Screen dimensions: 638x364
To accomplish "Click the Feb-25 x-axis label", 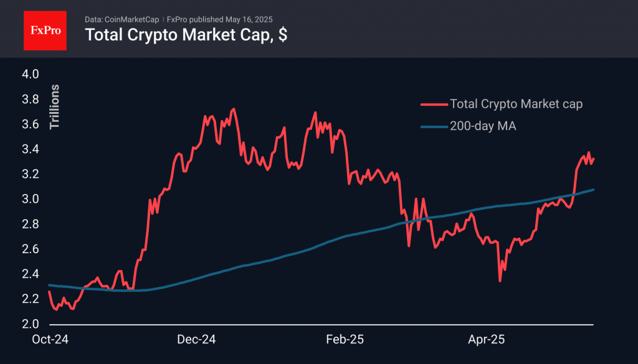I will [x=343, y=340].
